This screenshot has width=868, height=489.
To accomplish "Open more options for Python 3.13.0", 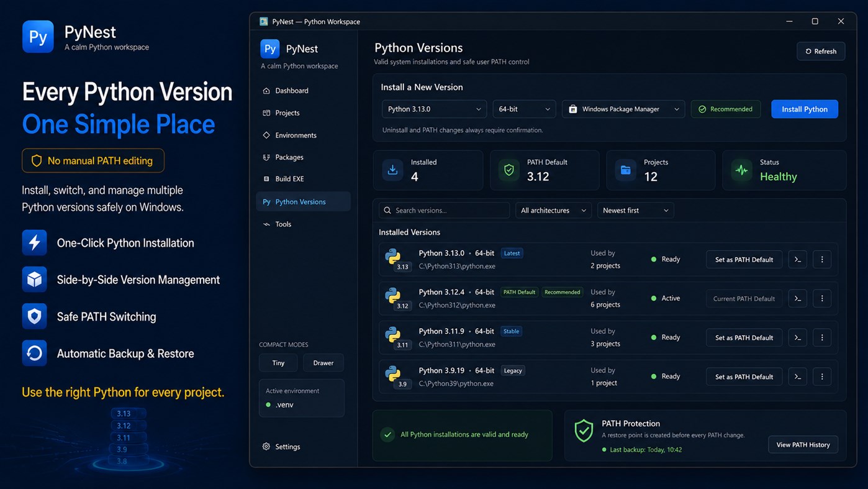I will [x=822, y=259].
